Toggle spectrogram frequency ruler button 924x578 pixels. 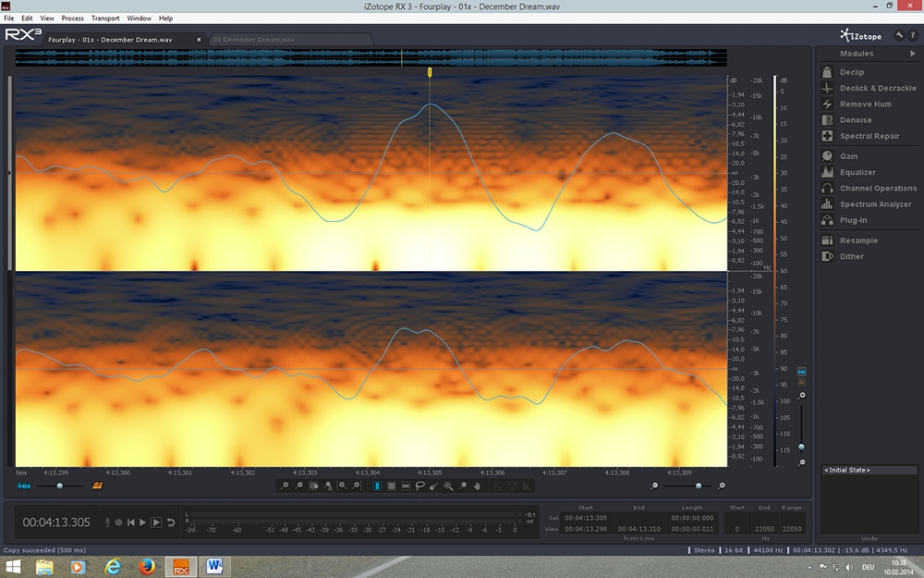coord(801,382)
